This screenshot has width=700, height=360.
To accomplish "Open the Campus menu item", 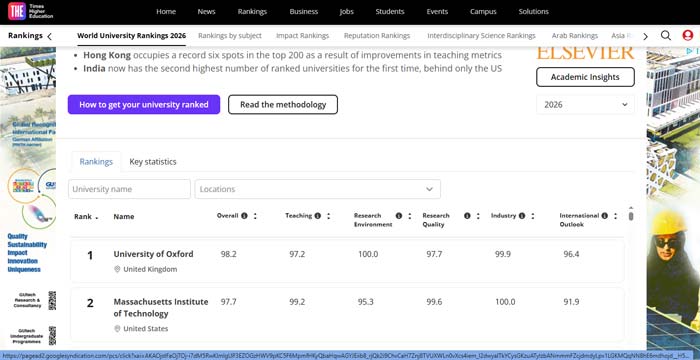I will pos(483,12).
